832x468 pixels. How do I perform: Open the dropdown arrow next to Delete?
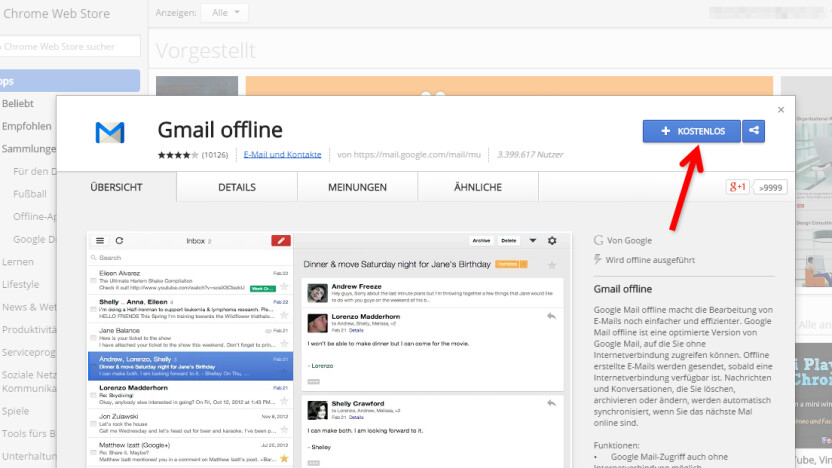533,240
